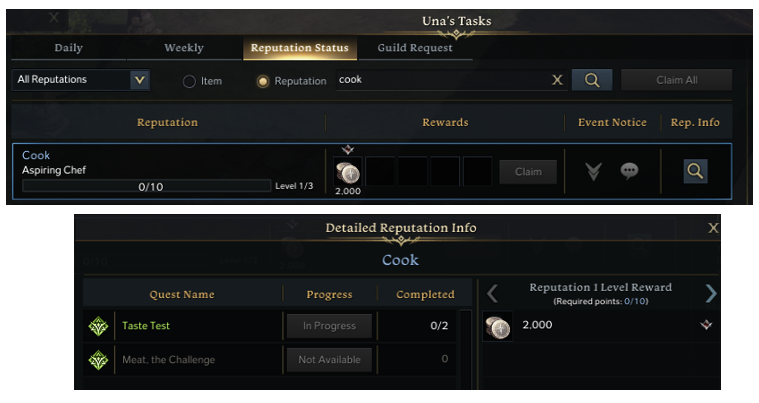759x403 pixels.
Task: Click the Taste Test quest emblem icon
Action: click(99, 326)
